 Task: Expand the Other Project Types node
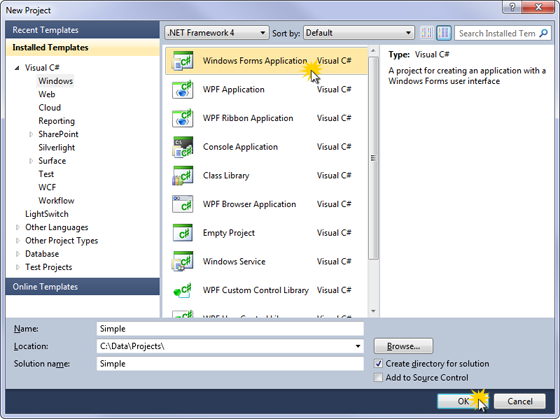[18, 240]
